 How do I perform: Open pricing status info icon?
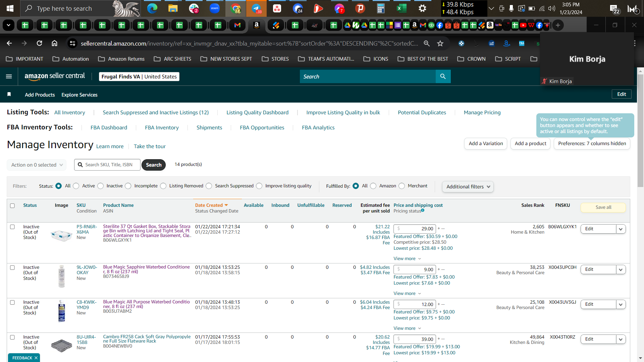point(423,210)
